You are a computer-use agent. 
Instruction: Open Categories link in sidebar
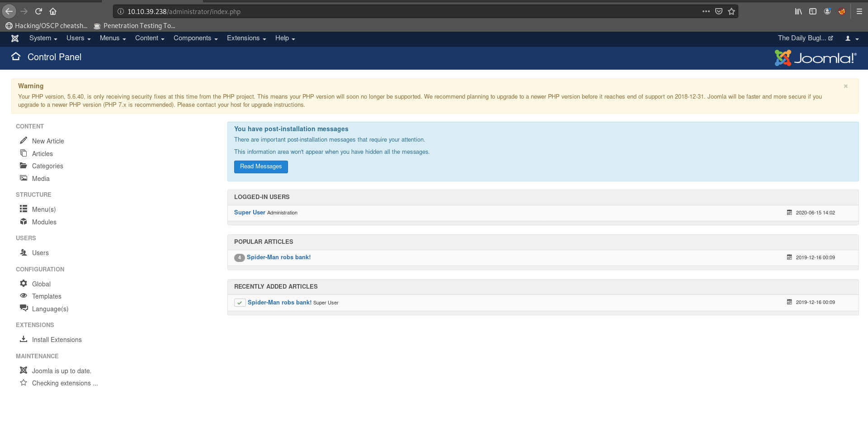tap(47, 166)
